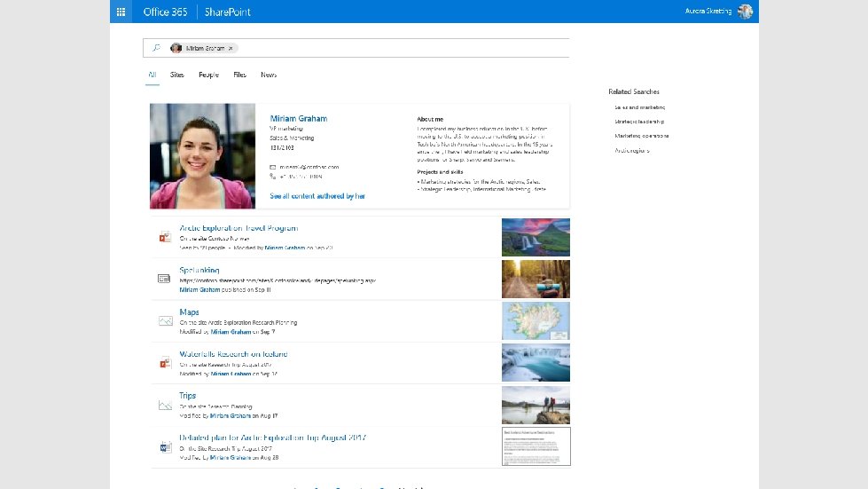Open the icy waterfall thumbnail
The width and height of the screenshot is (868, 489).
tap(536, 363)
